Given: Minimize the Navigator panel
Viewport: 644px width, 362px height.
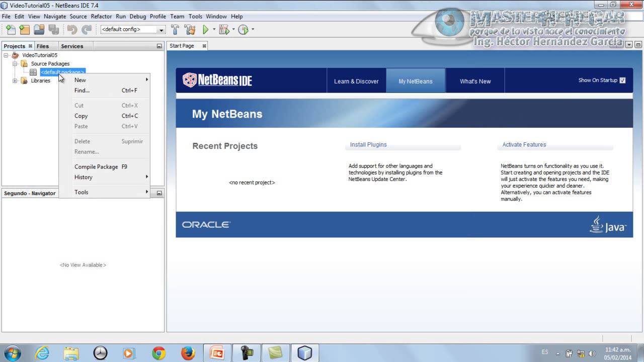Looking at the screenshot, I should click(x=159, y=193).
